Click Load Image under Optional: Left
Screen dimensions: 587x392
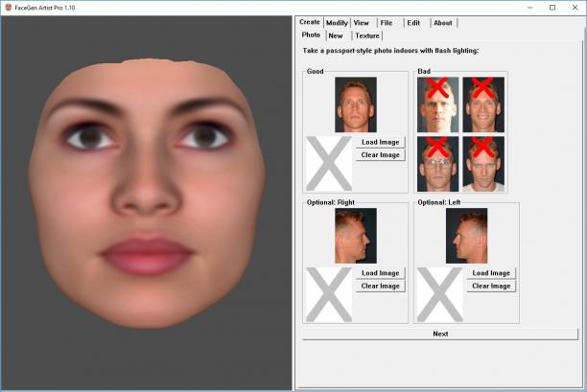pos(491,273)
